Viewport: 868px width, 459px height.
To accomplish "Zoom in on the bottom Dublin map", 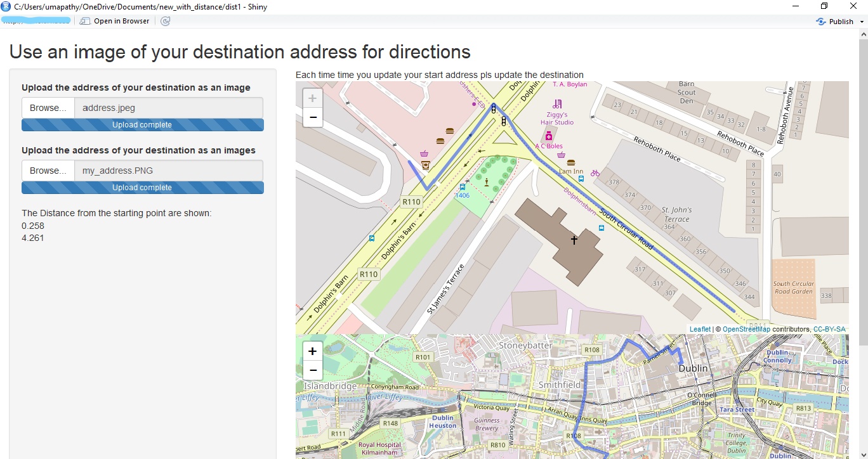I will 312,351.
